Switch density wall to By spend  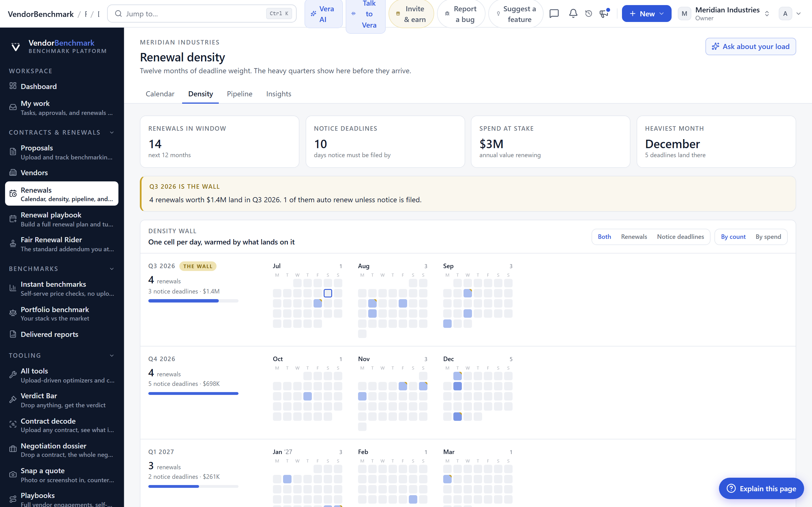(768, 237)
